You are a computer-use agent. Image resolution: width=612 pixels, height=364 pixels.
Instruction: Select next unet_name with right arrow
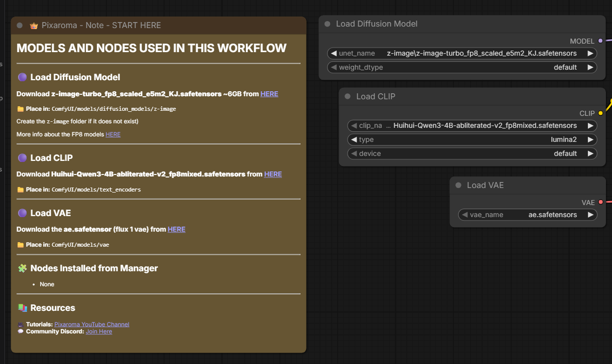pyautogui.click(x=590, y=53)
